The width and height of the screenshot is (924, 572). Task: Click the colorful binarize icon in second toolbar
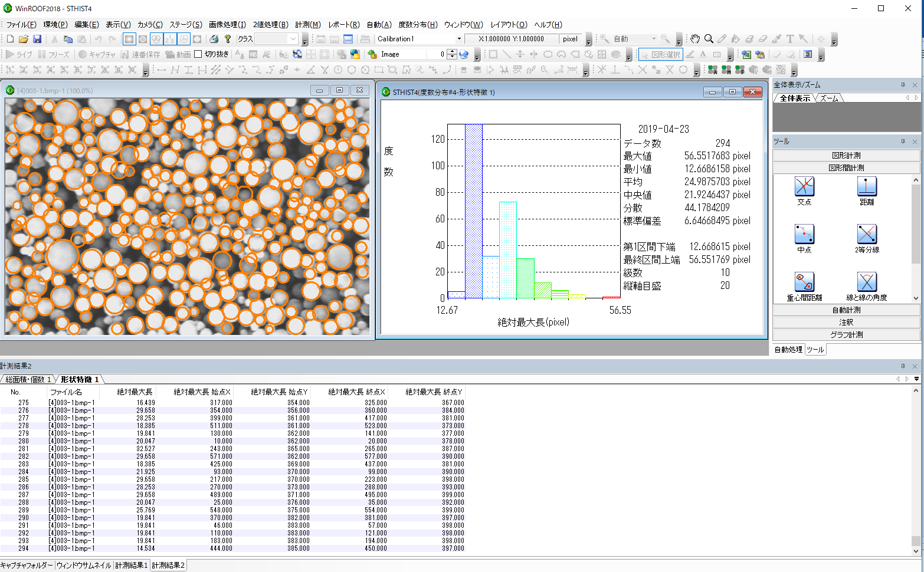(x=297, y=54)
